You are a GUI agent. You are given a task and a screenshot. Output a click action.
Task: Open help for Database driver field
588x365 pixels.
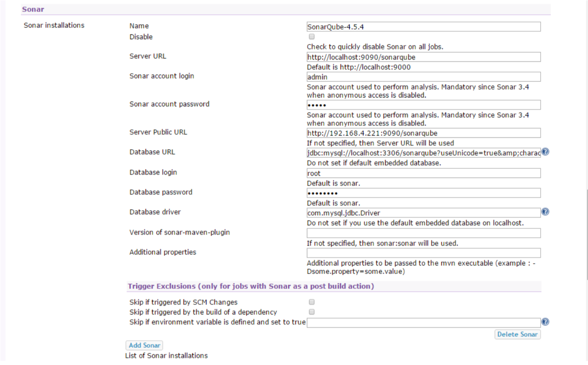[545, 212]
